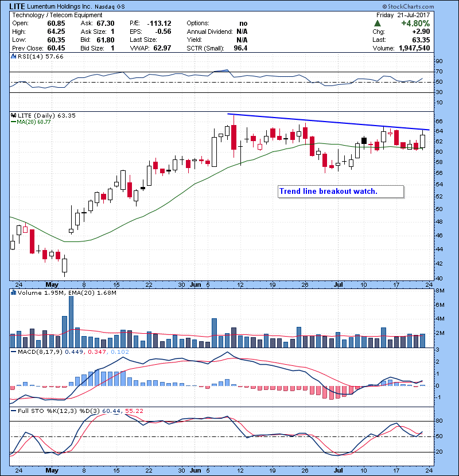Click the volume bars icon beside Volume 1.95M
459x476 pixels.
tap(13, 292)
